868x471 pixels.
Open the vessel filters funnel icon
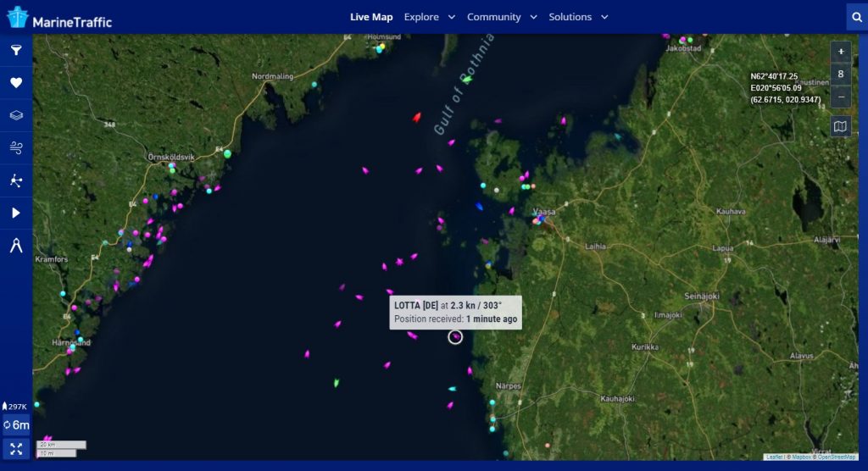(x=16, y=51)
